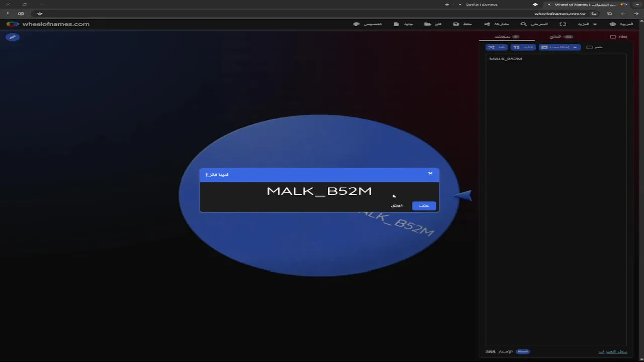Switch to the BotRix | Sorteos tab
This screenshot has width=644, height=362.
481,4
